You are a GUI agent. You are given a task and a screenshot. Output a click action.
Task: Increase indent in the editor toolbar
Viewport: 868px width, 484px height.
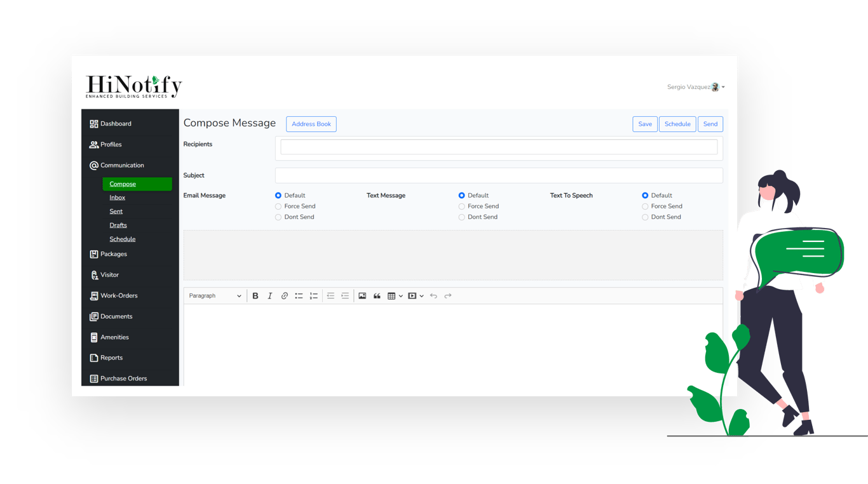point(345,296)
